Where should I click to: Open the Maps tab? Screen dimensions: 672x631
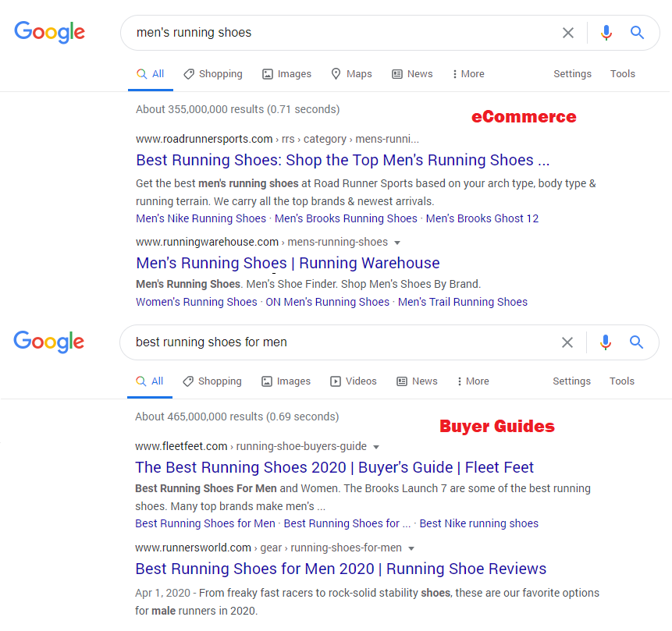[x=351, y=74]
